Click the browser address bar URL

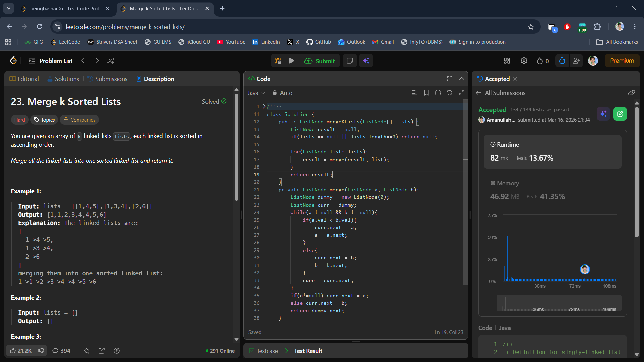(125, 27)
